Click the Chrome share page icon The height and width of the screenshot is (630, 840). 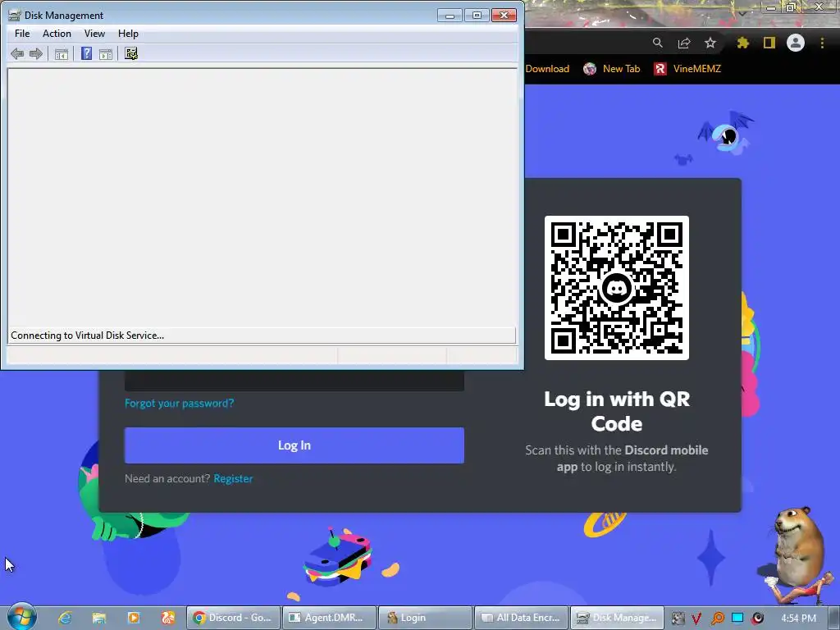683,43
